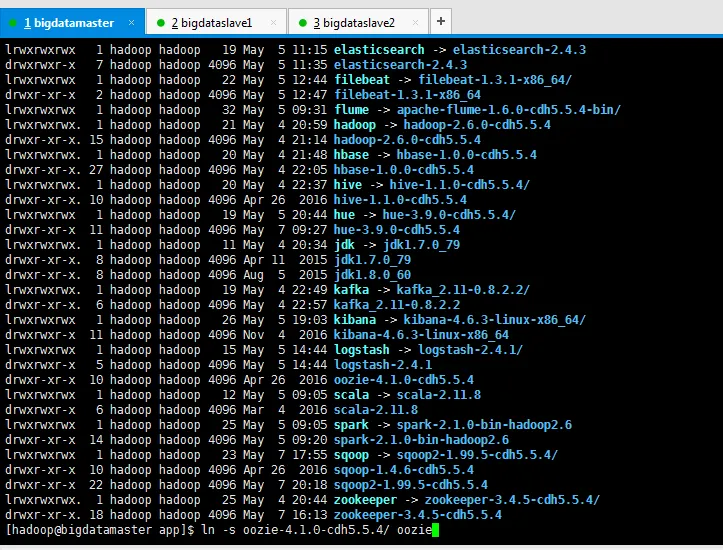Click the spark-2.1.0-bin-hadoop2.6 directory name
The height and width of the screenshot is (550, 723).
421,440
